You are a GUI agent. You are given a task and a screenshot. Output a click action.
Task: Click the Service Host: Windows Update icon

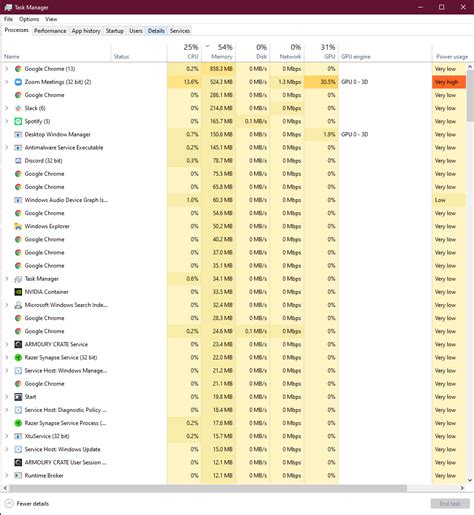point(18,449)
